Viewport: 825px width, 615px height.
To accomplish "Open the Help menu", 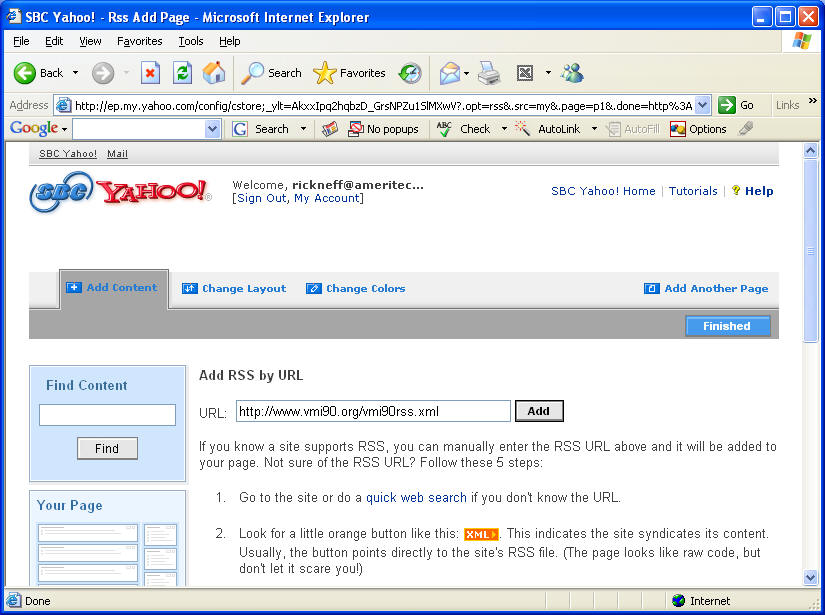I will [229, 41].
